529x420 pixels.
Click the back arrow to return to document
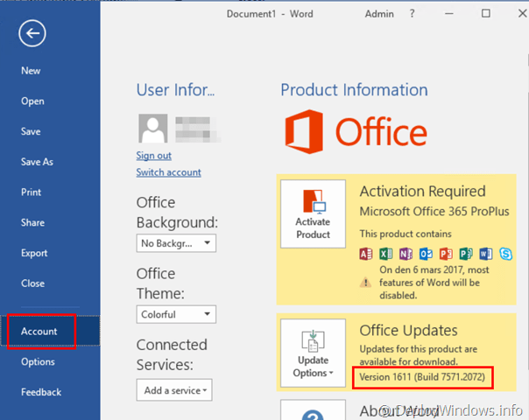pos(32,33)
